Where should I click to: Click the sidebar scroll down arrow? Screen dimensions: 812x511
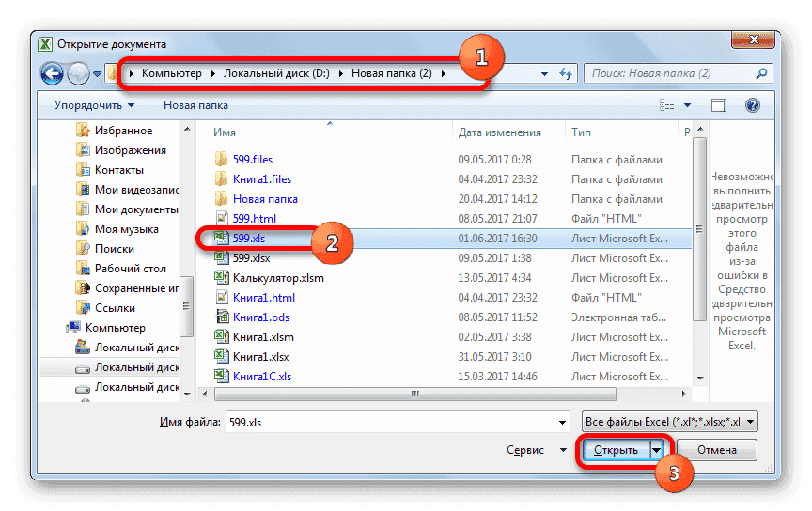[x=187, y=394]
